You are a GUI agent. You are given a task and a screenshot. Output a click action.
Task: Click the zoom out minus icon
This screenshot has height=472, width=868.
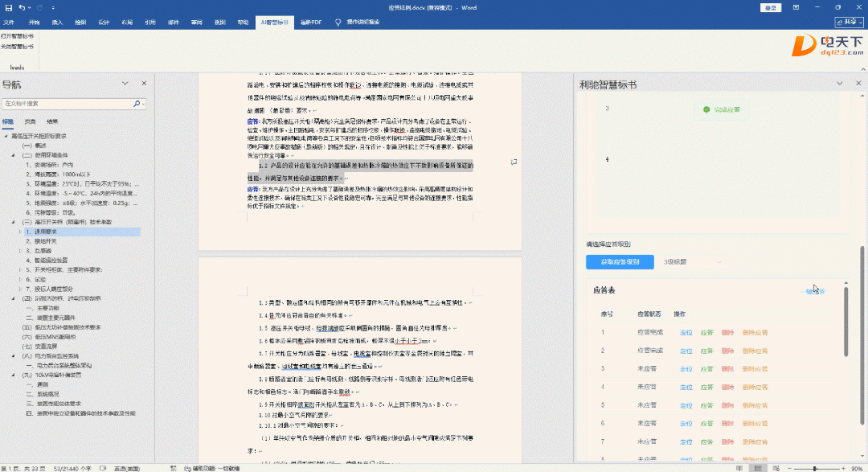click(x=789, y=469)
